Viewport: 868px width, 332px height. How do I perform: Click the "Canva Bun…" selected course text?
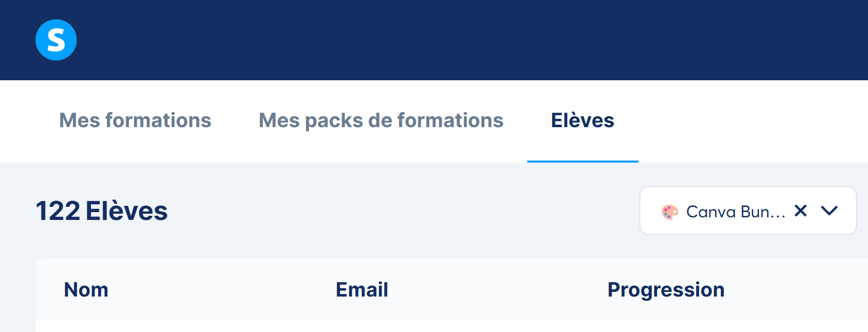(x=735, y=212)
